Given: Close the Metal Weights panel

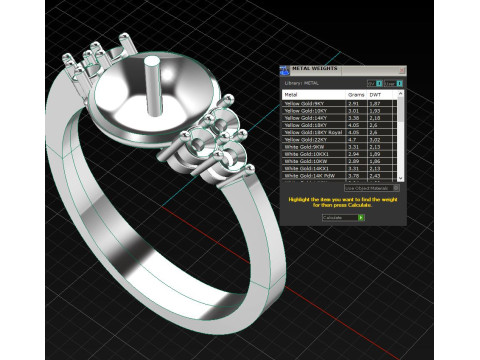Looking at the screenshot, I should 402,70.
